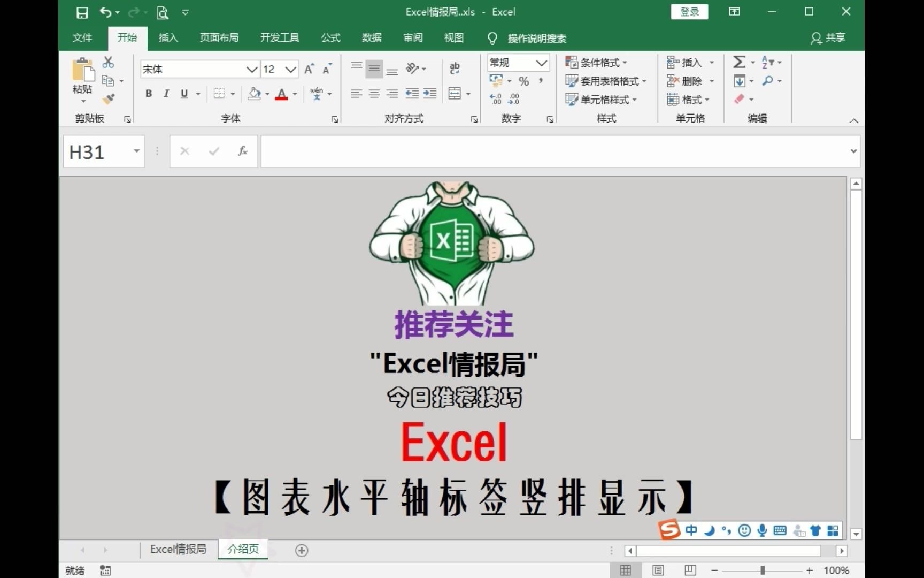This screenshot has width=924, height=578.
Task: Open the font size dropdown showing 12
Action: [x=291, y=69]
